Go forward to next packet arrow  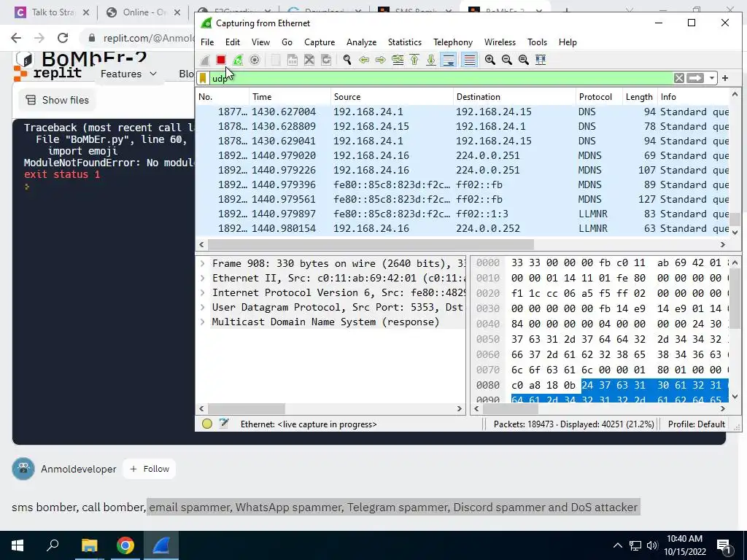[381, 60]
